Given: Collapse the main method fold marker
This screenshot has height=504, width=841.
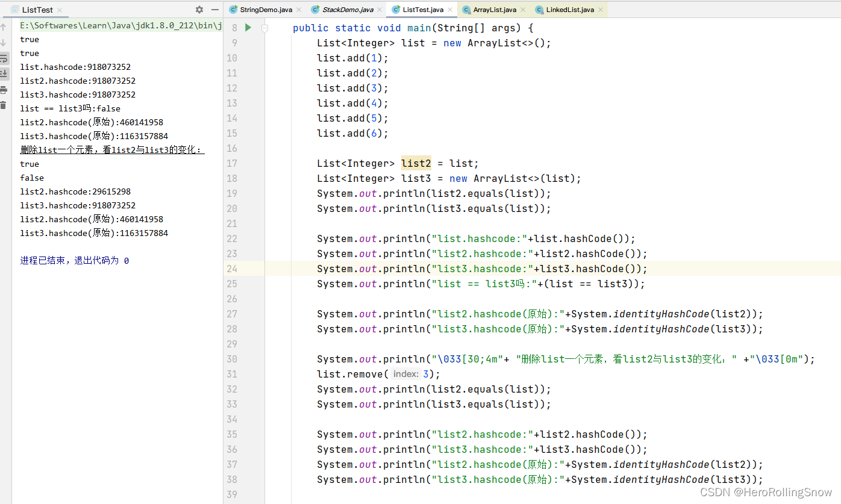Looking at the screenshot, I should point(264,28).
